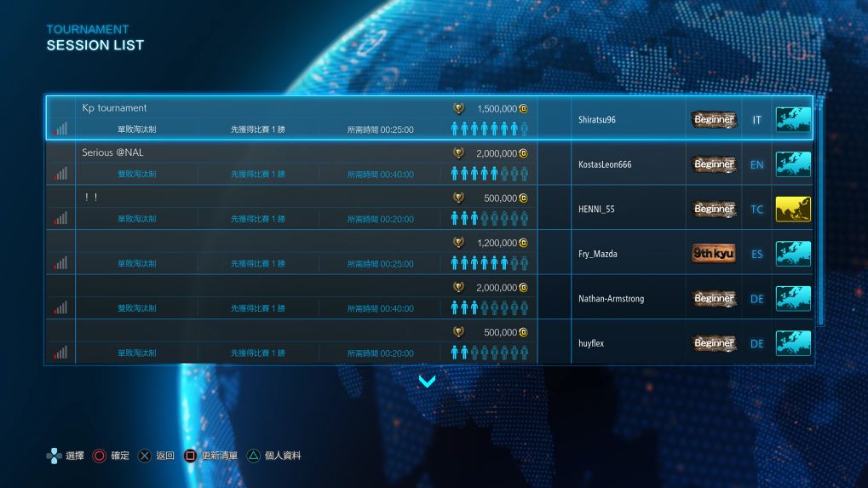Click the gold coin icon next to 1,200,000
868x488 pixels.
pos(523,243)
